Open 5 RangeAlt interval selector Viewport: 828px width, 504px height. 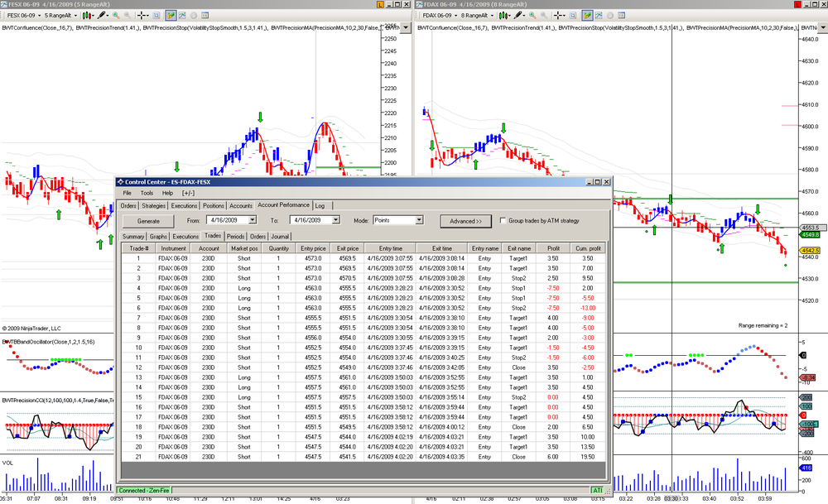click(60, 15)
